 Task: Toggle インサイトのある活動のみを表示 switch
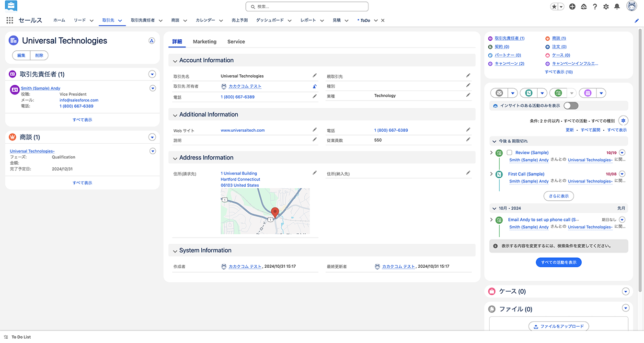tap(571, 105)
